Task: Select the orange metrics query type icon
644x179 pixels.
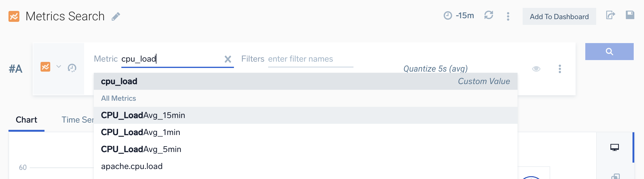Action: pyautogui.click(x=45, y=67)
